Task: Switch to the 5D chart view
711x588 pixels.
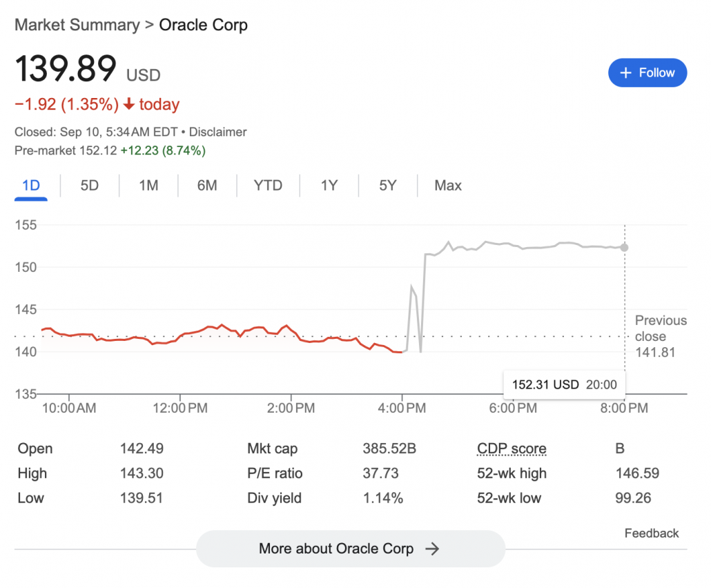Action: tap(89, 185)
